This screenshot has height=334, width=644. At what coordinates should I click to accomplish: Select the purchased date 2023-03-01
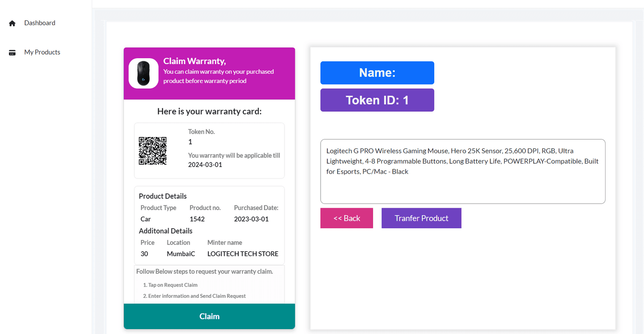coord(251,219)
